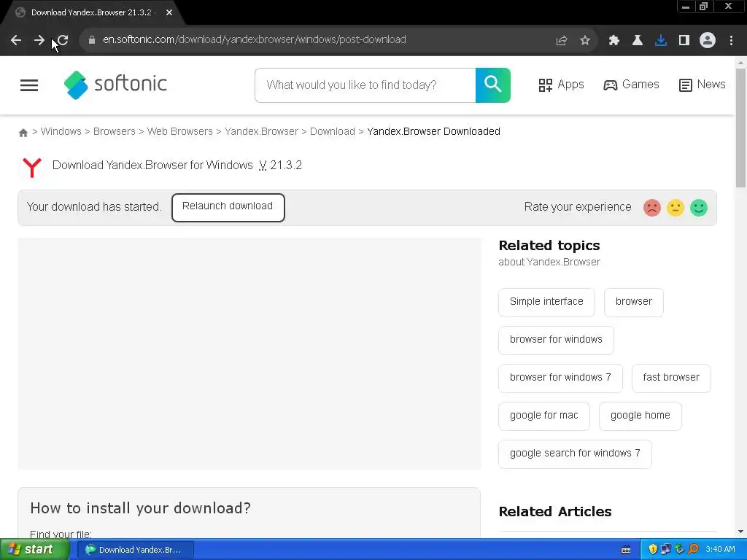Click the Yandex Y logo icon
This screenshot has width=747, height=560.
pyautogui.click(x=32, y=167)
